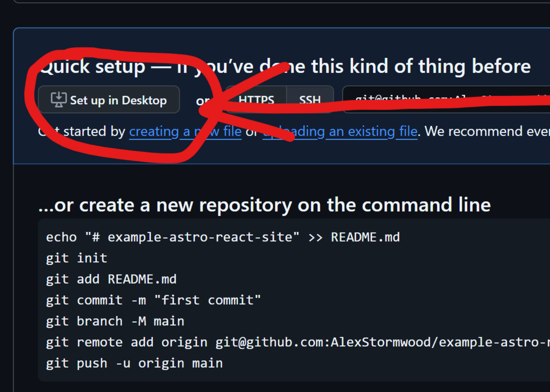
Task: Click inside the command line code block
Action: click(x=239, y=300)
